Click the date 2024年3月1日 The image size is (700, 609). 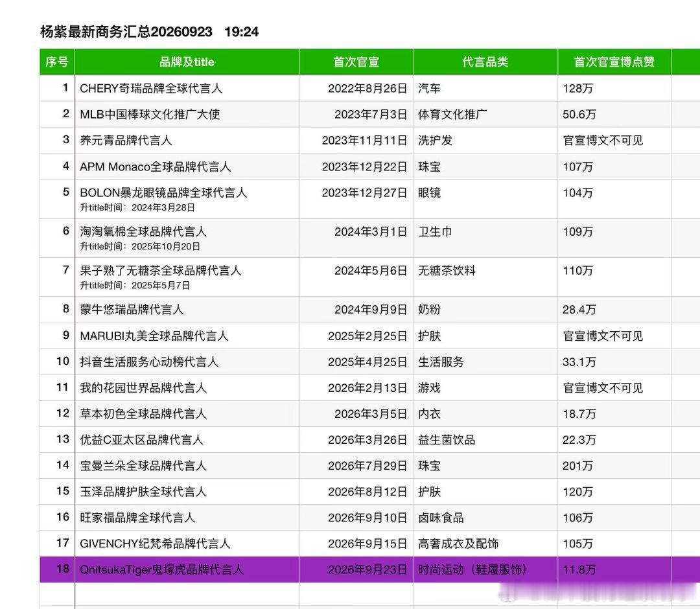[x=371, y=231]
